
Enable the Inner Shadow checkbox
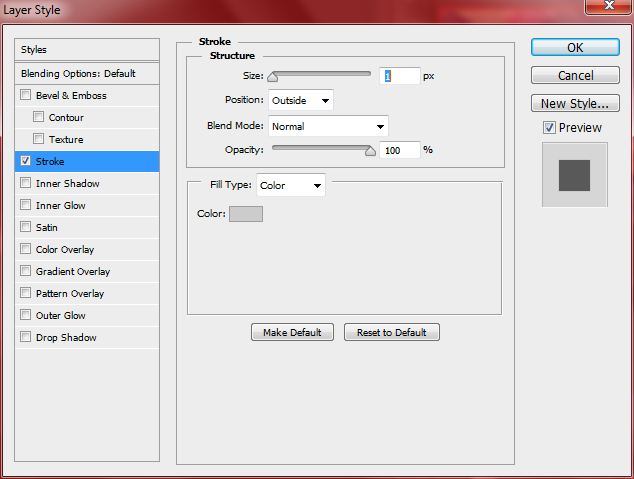(x=25, y=183)
